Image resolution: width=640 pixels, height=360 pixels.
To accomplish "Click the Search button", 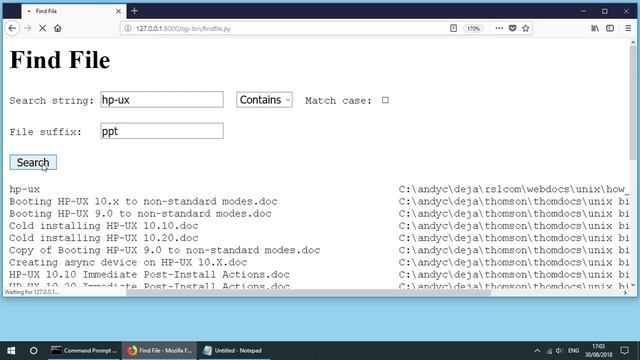I will 33,162.
